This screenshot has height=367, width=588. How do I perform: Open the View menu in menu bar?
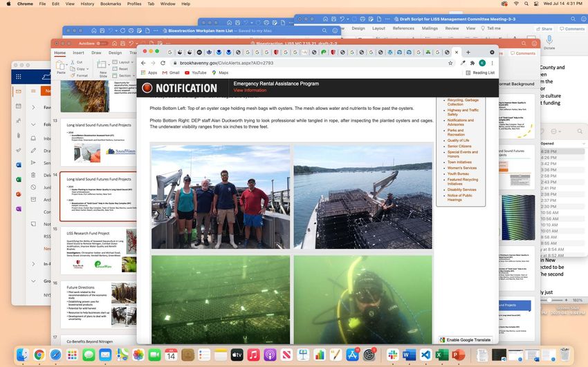(x=70, y=3)
